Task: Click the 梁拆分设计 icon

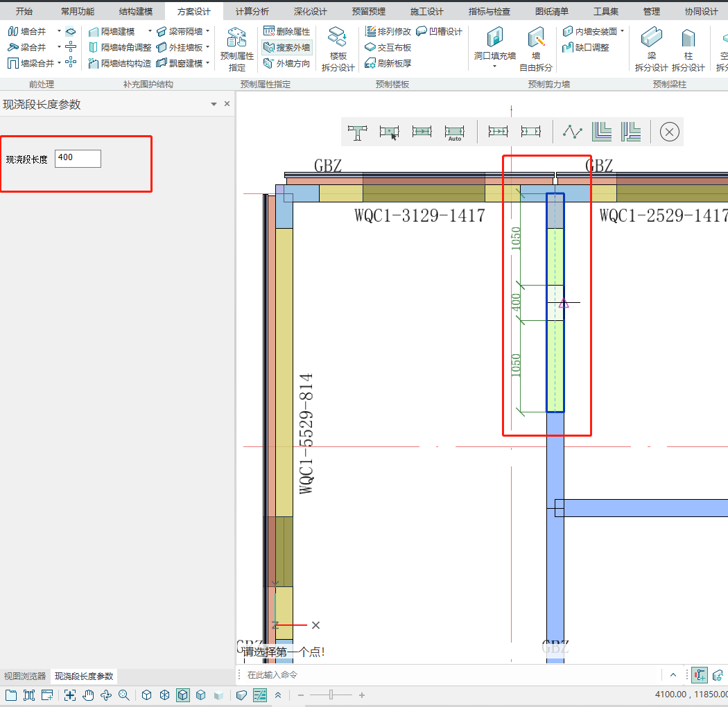Action: tap(650, 40)
